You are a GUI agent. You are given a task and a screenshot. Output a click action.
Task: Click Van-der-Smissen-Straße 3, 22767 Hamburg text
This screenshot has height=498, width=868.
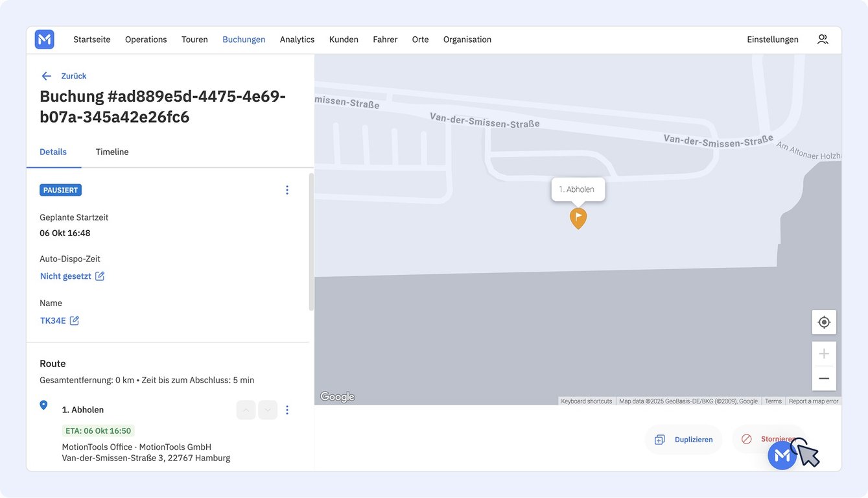tap(146, 458)
